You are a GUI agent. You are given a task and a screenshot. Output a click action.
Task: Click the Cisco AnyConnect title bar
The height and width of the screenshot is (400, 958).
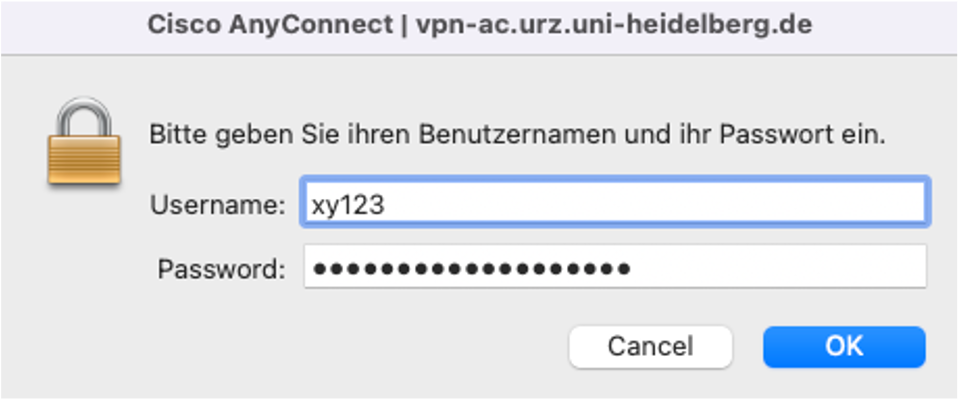pos(479,26)
